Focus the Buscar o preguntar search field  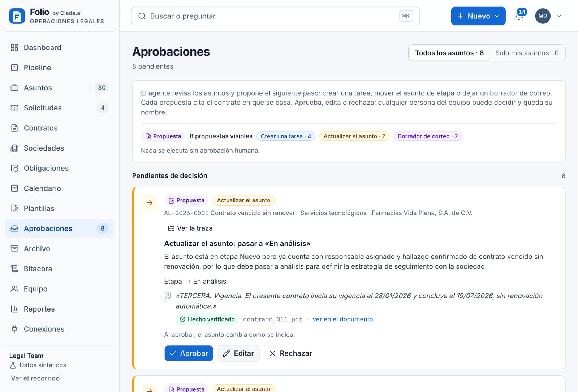275,16
